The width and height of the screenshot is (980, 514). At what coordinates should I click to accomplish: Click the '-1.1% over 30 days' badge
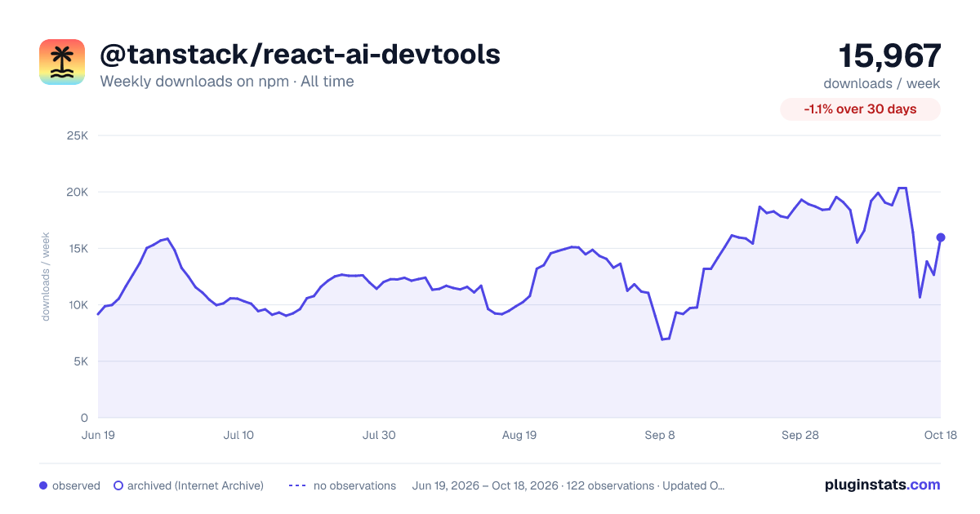click(860, 109)
